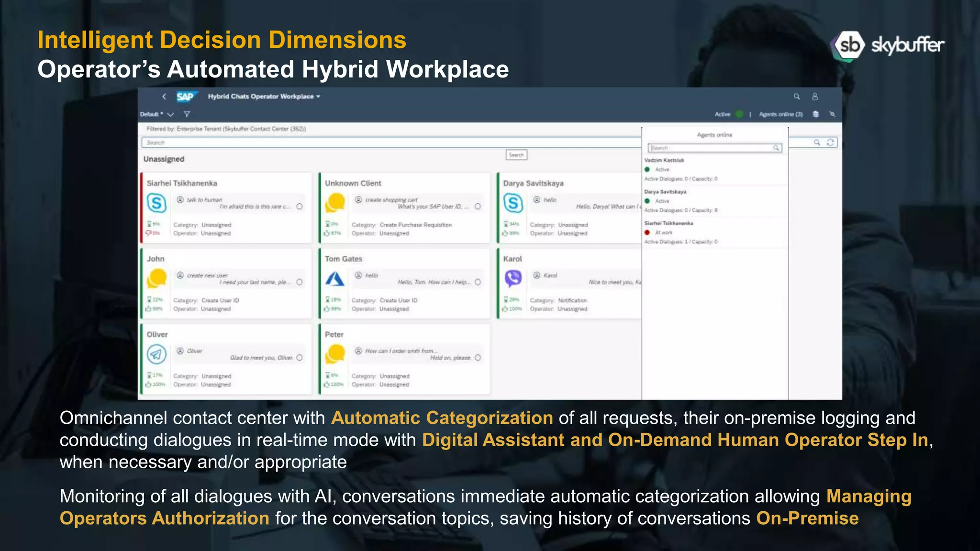
Task: Click yellow chat bubble on Unknown Client card
Action: pos(335,203)
